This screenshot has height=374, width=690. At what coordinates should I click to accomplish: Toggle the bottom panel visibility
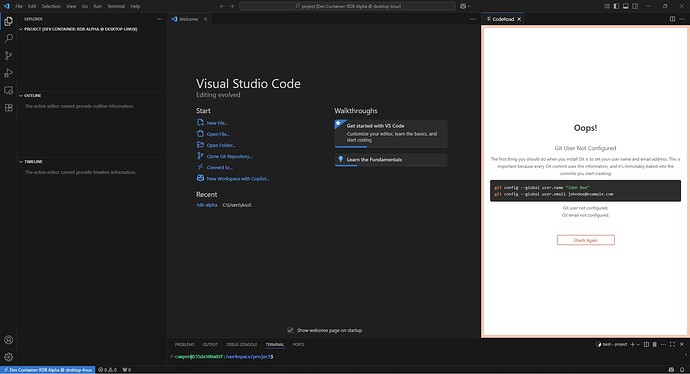(625, 6)
